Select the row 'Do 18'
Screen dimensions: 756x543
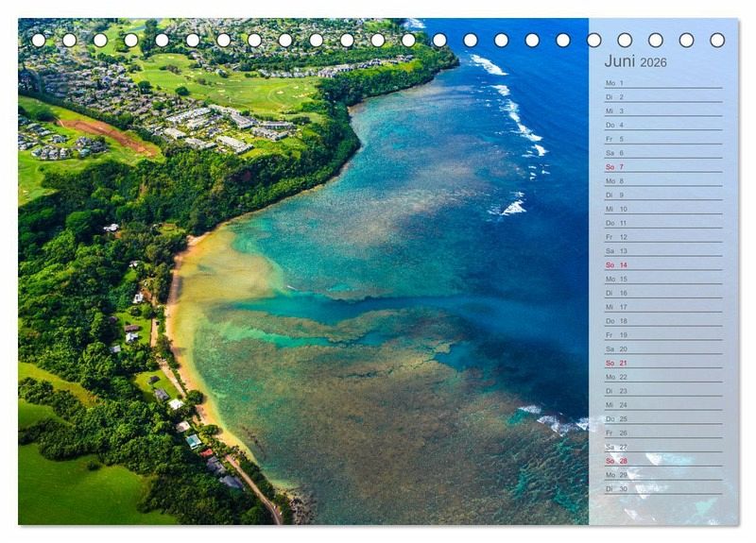[x=663, y=321]
